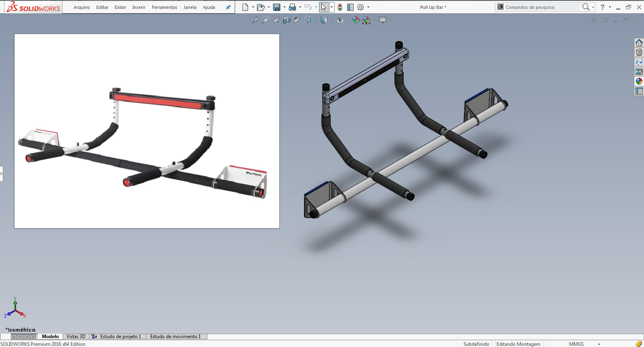This screenshot has width=644, height=347.
Task: Click the command search prompt icon
Action: pos(500,7)
